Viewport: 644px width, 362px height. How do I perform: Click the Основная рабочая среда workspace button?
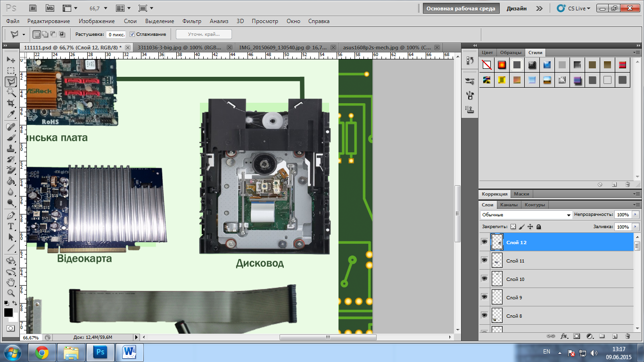(x=461, y=8)
